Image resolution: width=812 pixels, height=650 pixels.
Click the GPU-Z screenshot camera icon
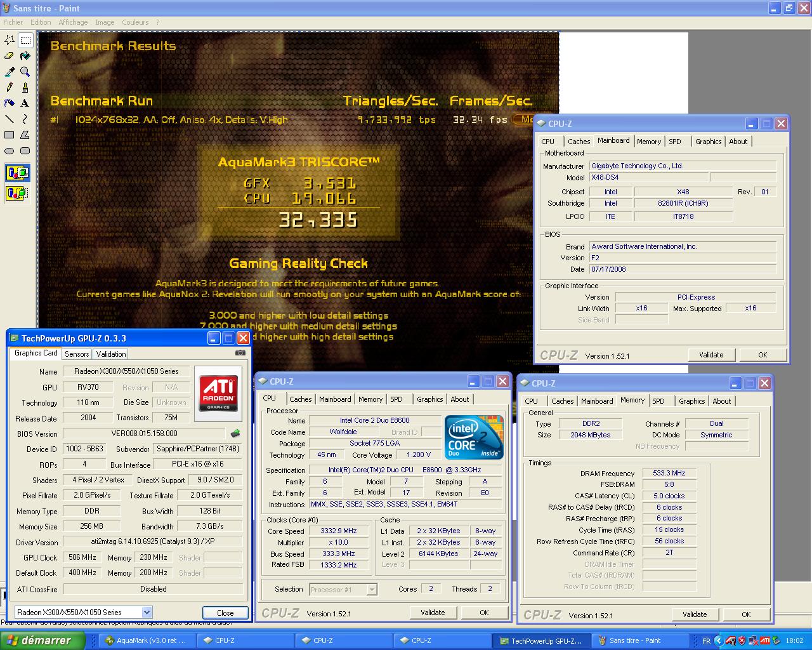pos(240,353)
